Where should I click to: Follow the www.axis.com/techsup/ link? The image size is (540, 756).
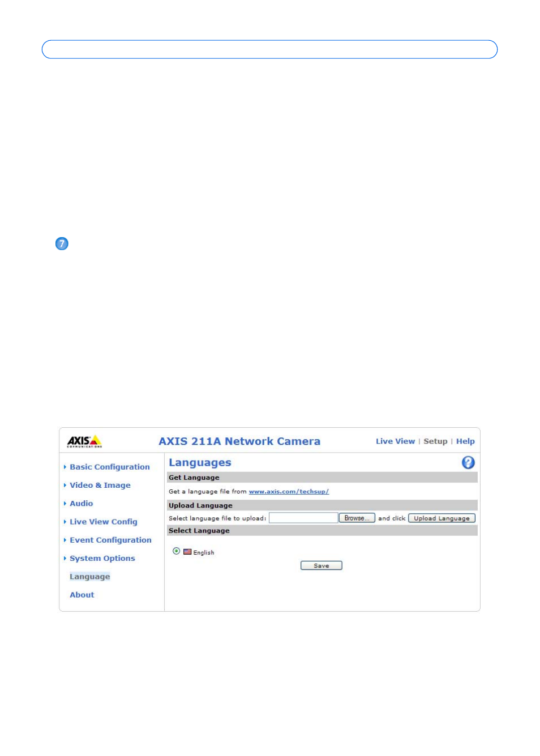pyautogui.click(x=289, y=491)
